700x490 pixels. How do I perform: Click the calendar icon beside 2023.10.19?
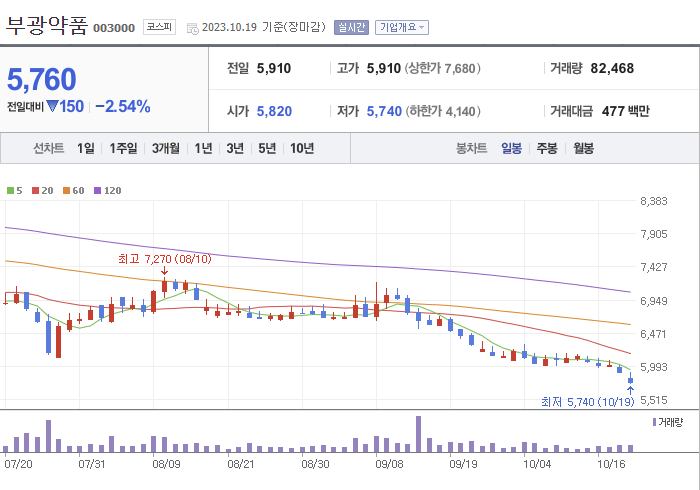(x=193, y=29)
